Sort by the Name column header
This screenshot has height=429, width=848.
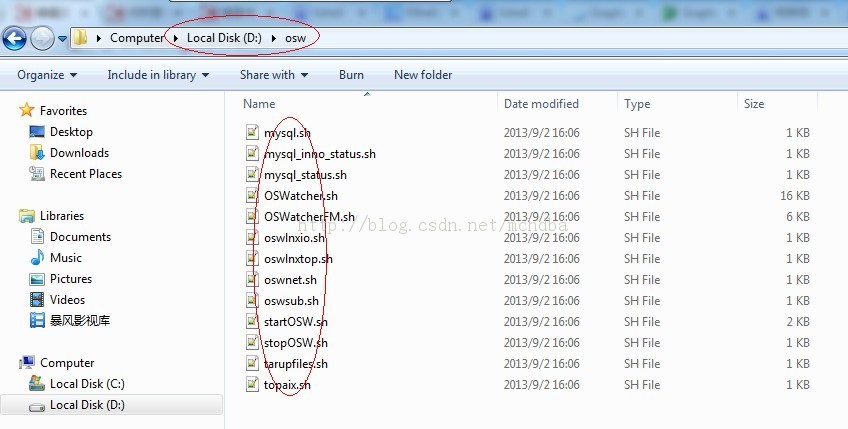259,104
